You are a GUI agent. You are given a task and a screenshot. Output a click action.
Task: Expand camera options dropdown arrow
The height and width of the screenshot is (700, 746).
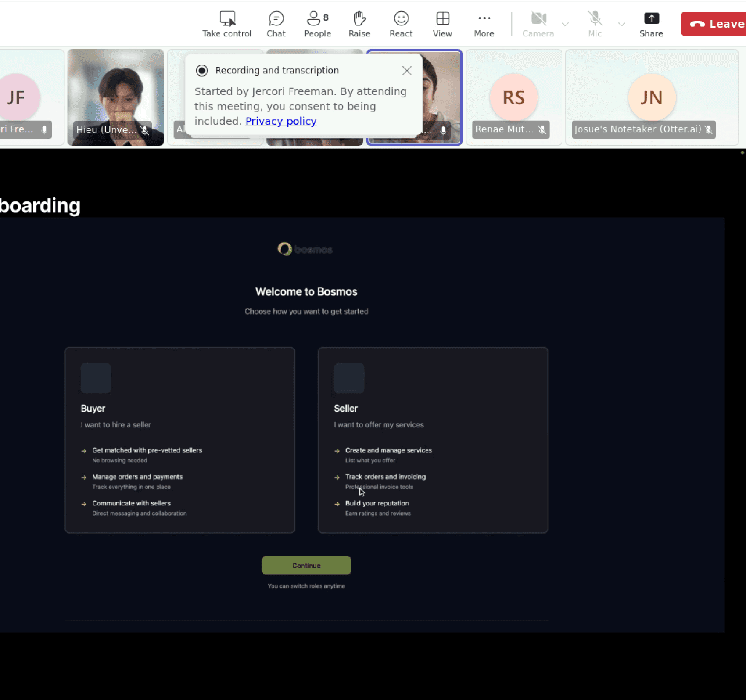pyautogui.click(x=565, y=24)
